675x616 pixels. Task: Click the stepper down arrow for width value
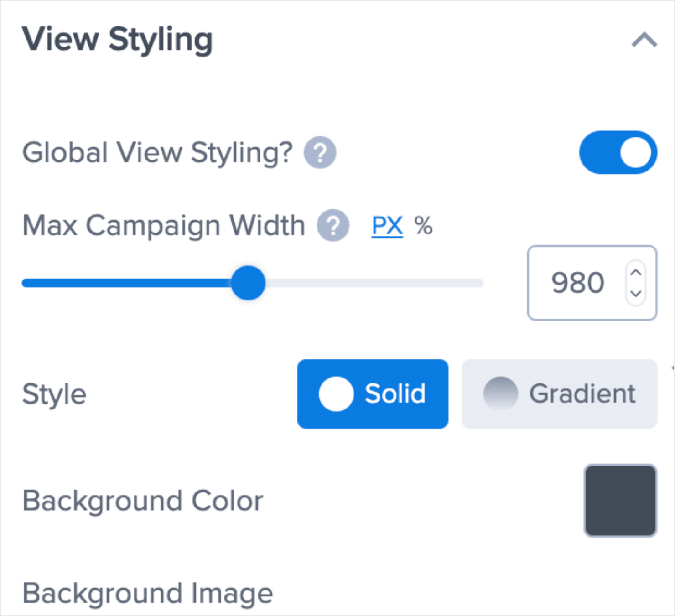[635, 295]
